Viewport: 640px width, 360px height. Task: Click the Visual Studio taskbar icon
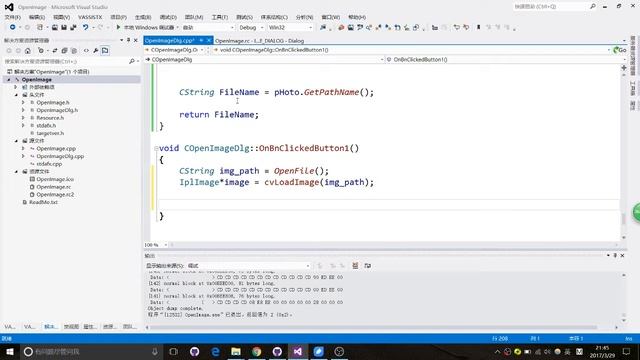pyautogui.click(x=298, y=351)
